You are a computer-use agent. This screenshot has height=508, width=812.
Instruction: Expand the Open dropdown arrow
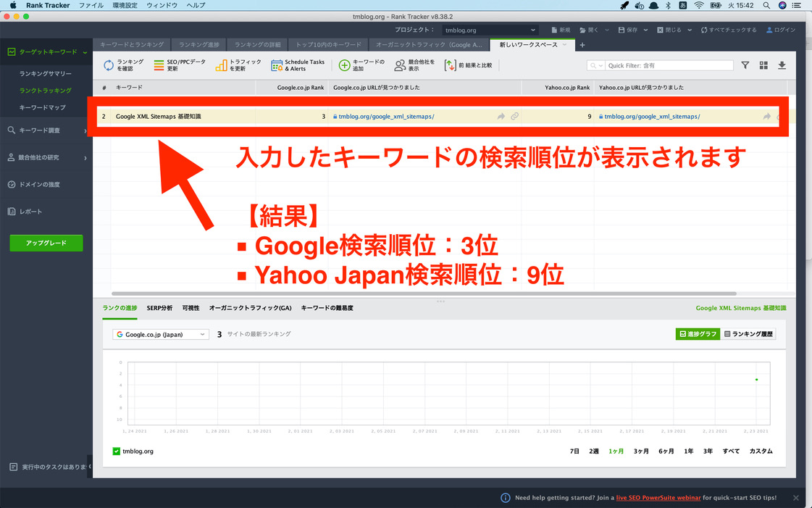click(x=607, y=30)
